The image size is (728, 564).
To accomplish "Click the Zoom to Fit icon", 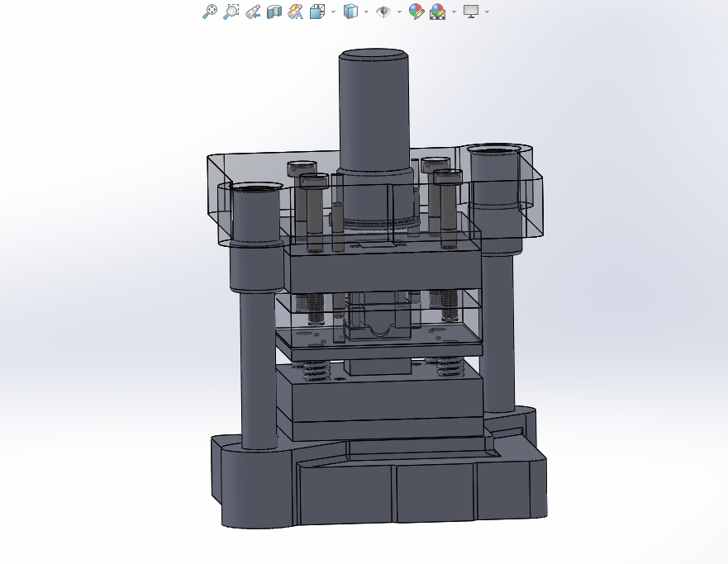I will [210, 12].
